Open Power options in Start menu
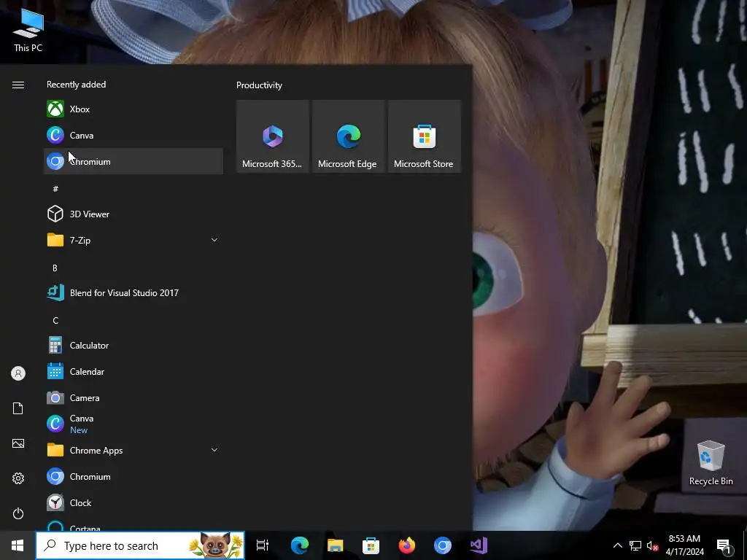The image size is (747, 560). [18, 513]
